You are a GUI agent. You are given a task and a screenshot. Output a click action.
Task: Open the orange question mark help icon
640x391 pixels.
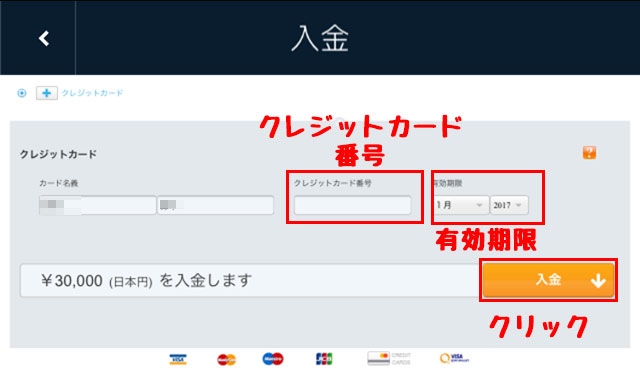(x=589, y=153)
